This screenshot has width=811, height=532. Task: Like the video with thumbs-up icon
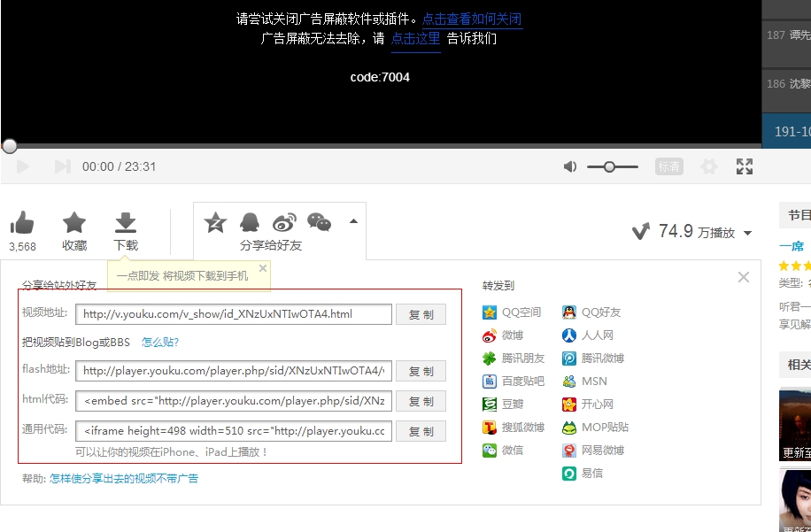pyautogui.click(x=22, y=223)
